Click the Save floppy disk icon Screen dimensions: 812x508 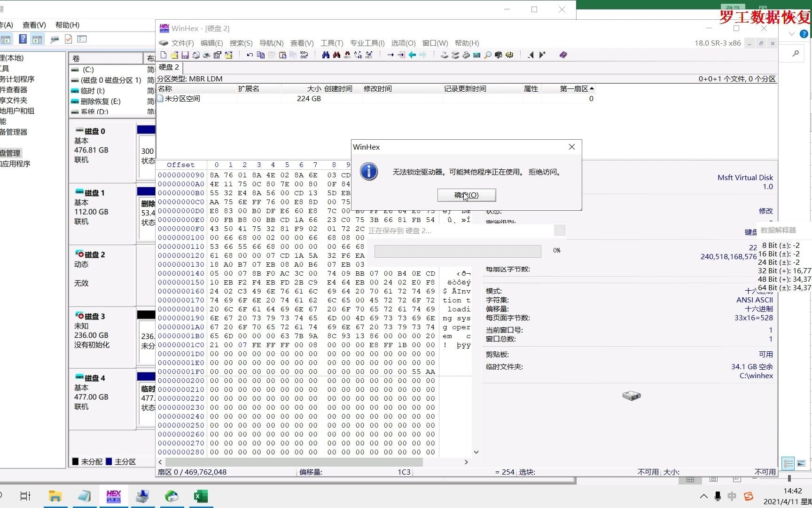[185, 55]
